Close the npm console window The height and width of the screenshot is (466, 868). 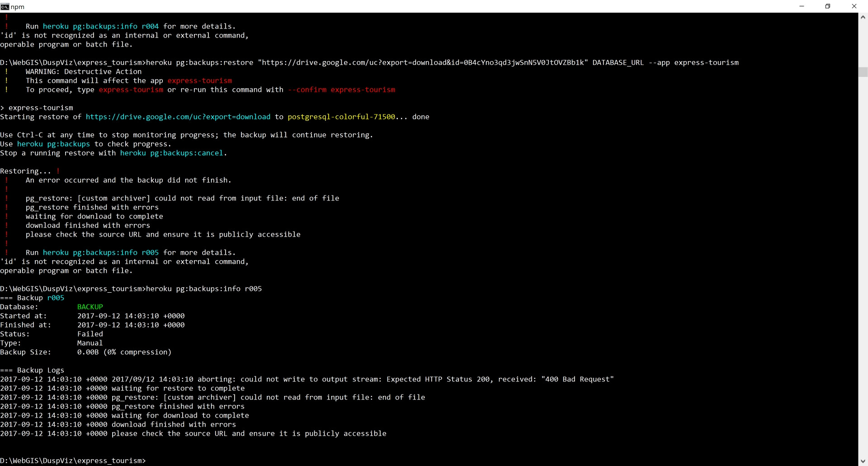click(x=854, y=6)
